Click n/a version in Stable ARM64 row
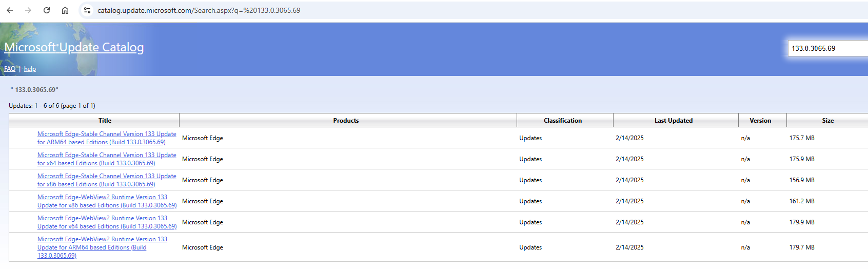 point(745,138)
